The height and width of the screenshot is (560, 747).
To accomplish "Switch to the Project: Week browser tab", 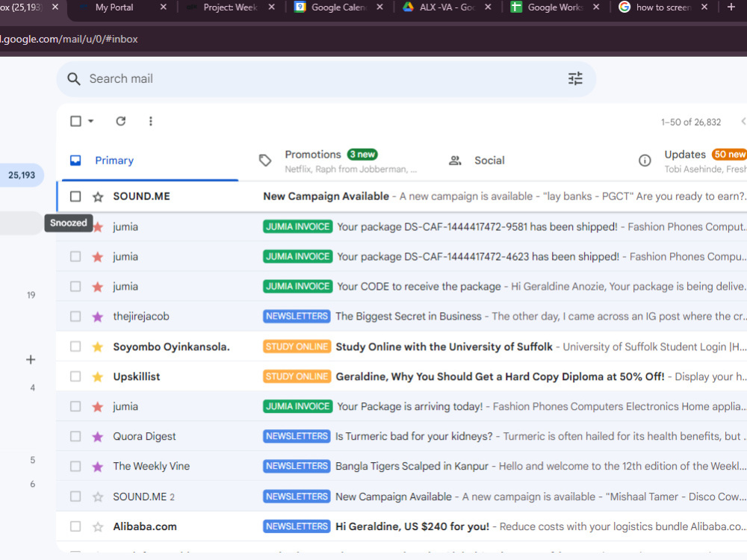I will 231,7.
